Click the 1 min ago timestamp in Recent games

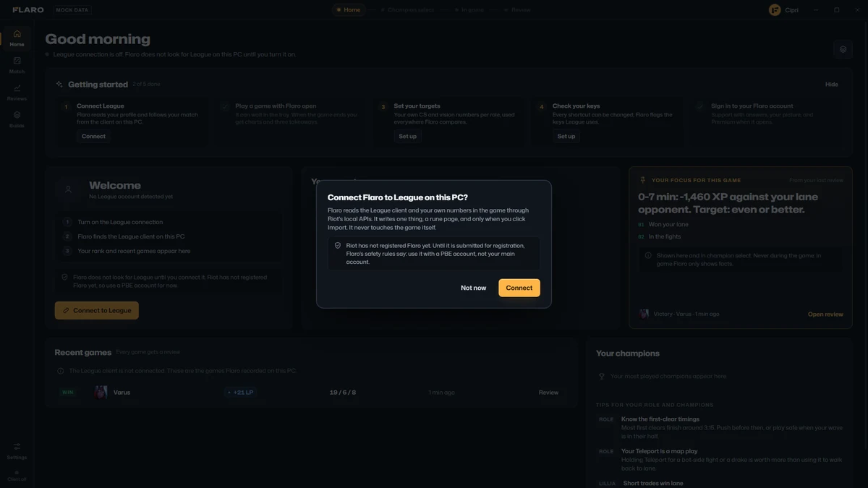pos(442,393)
